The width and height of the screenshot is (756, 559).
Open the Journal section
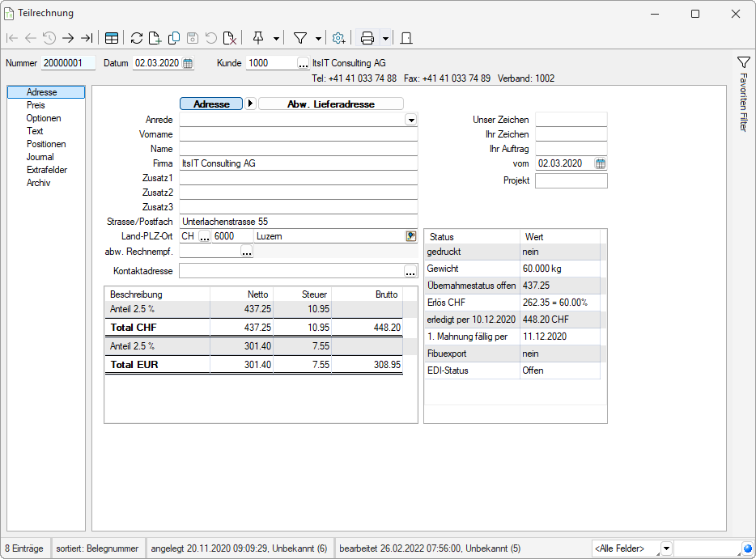pyautogui.click(x=40, y=157)
